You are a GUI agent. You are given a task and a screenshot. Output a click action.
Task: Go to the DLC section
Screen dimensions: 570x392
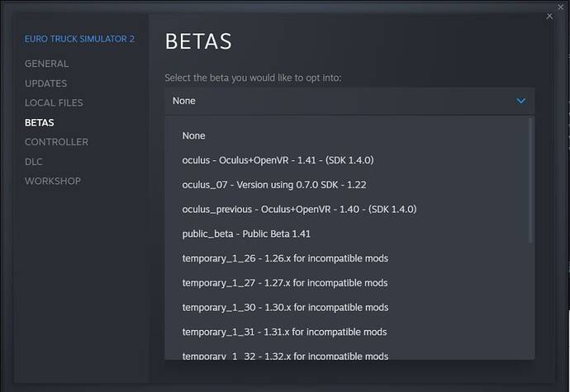point(33,162)
